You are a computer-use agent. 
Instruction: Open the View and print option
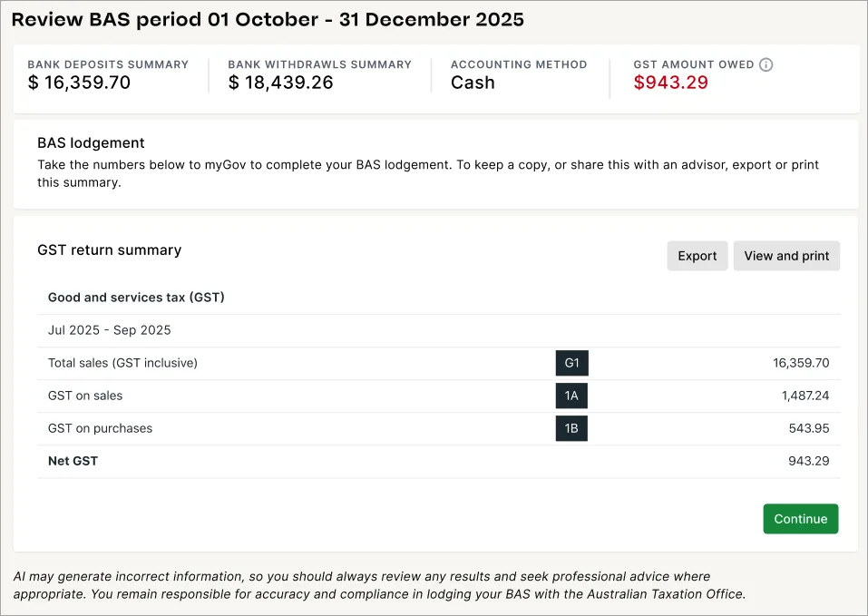(786, 256)
